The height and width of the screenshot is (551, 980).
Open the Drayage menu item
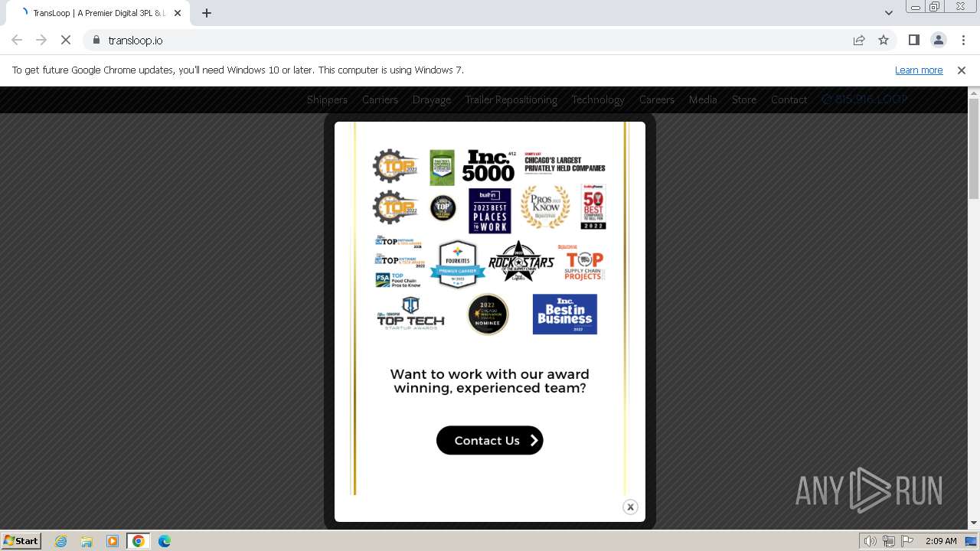tap(432, 99)
